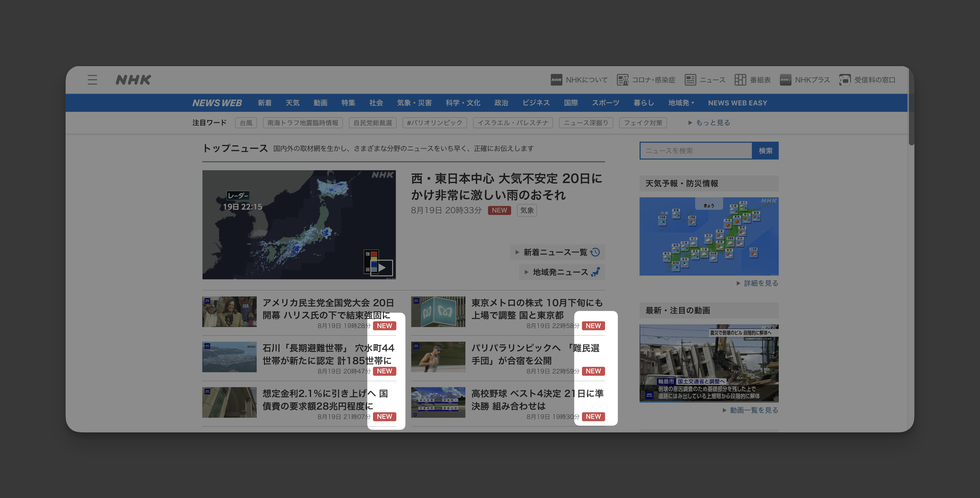Open 想定金利2.1% article

(x=325, y=399)
